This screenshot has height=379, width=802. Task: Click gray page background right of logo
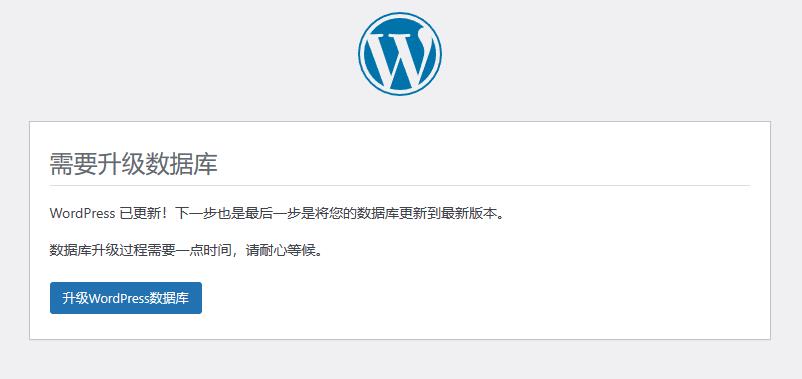coord(614,56)
